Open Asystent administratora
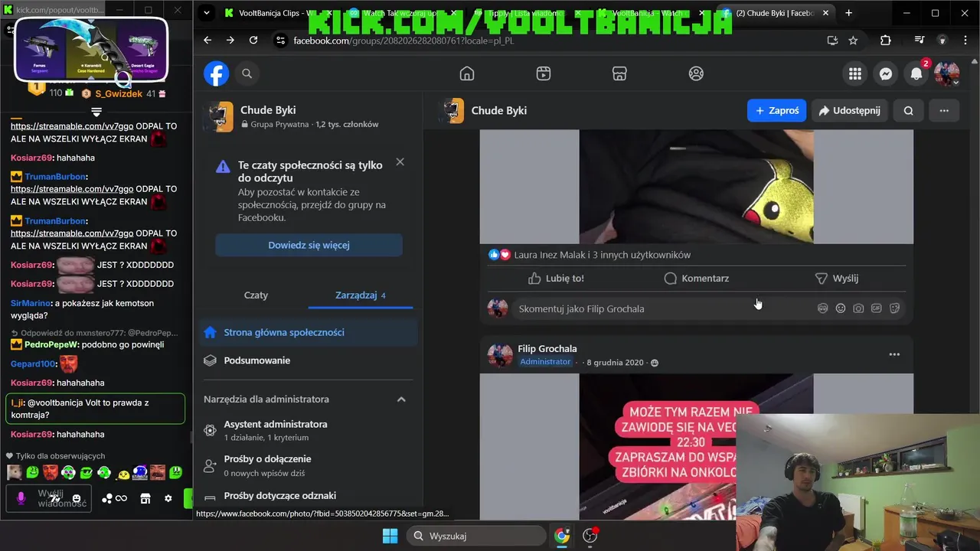 pos(309,430)
